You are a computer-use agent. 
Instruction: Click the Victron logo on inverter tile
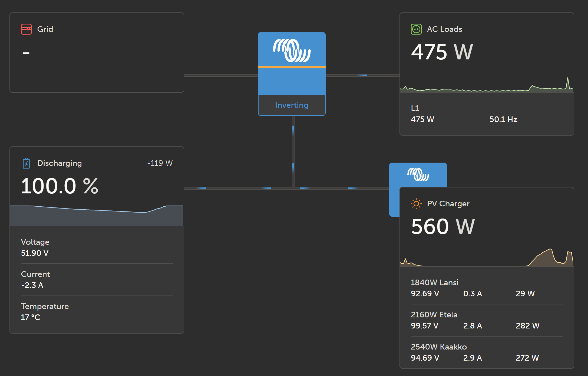[x=292, y=50]
